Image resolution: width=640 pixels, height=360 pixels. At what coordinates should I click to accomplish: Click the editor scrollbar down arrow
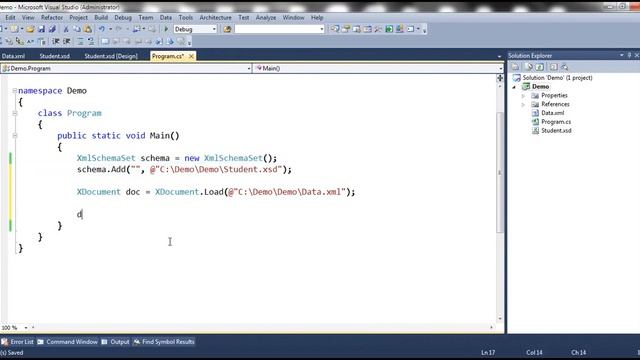[x=500, y=319]
